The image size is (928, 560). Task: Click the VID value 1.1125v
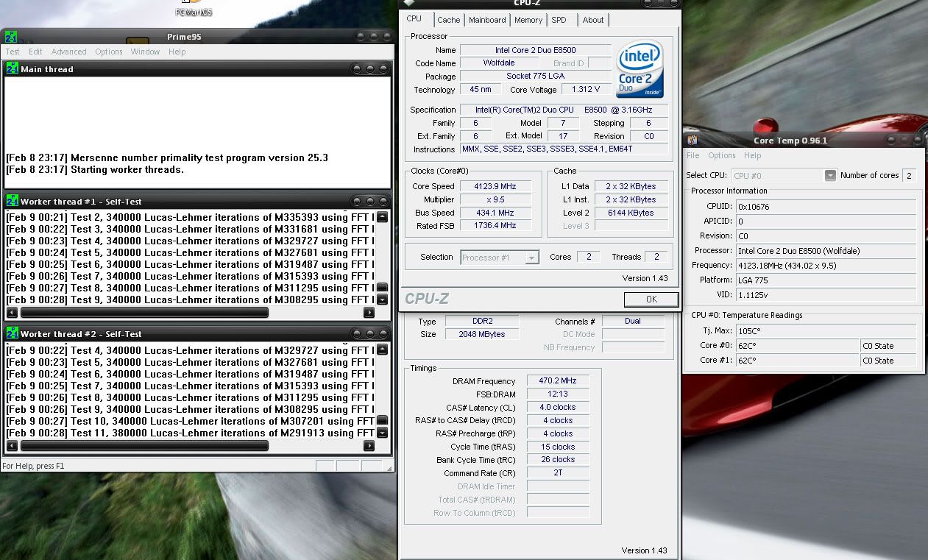[826, 294]
